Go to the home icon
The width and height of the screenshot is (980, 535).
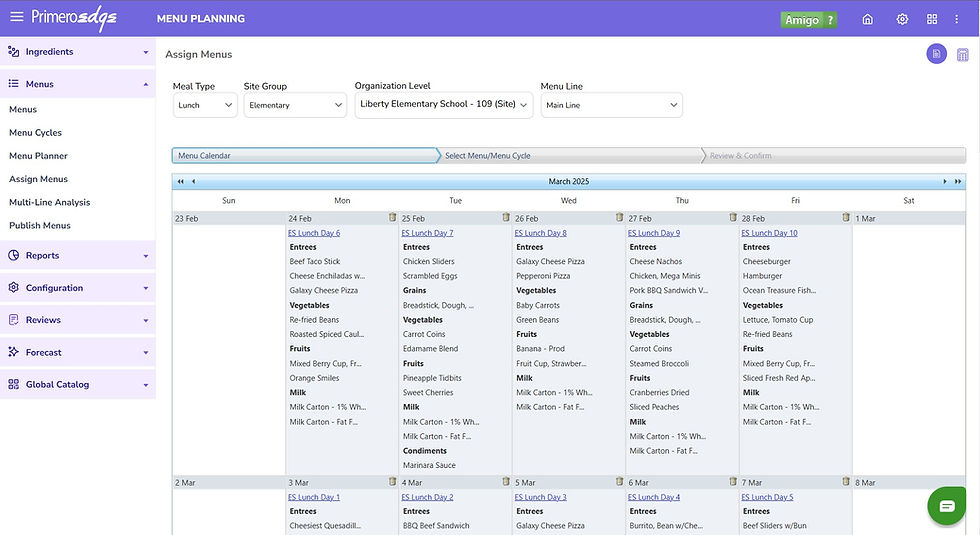click(x=868, y=19)
